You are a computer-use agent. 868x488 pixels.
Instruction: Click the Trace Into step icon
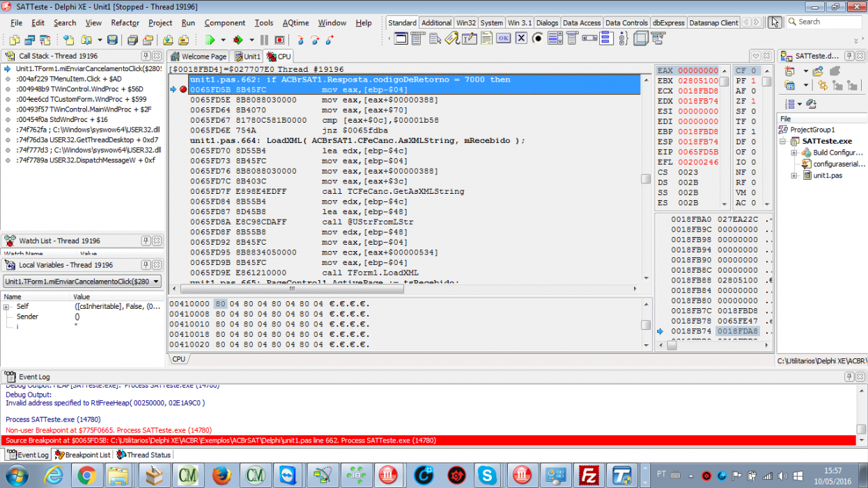(300, 40)
